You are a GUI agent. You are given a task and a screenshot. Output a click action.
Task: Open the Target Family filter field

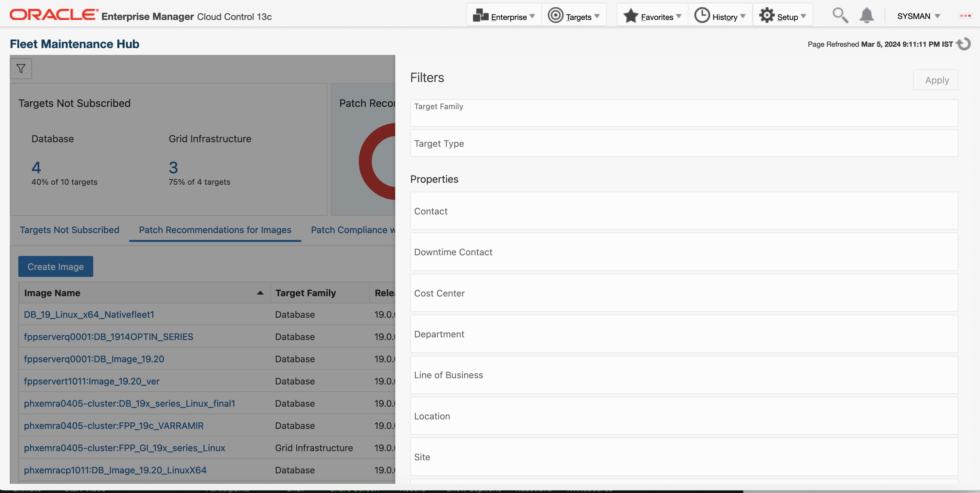pos(684,113)
